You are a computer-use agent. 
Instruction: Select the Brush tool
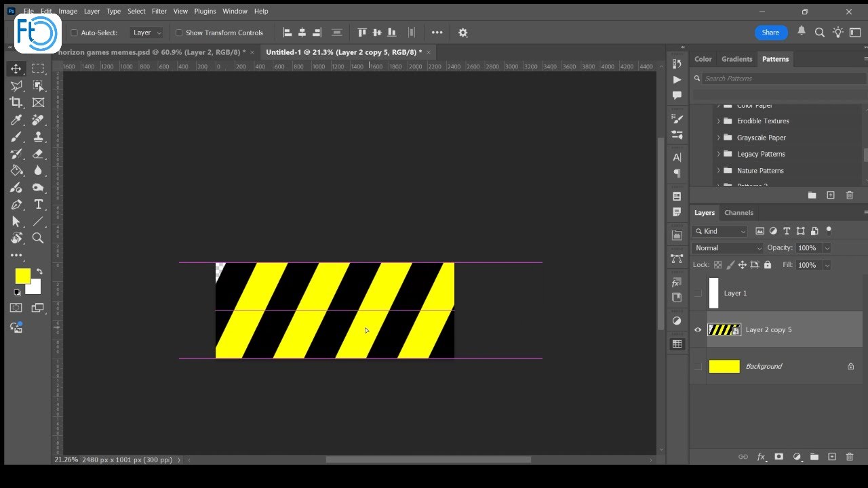tap(16, 136)
